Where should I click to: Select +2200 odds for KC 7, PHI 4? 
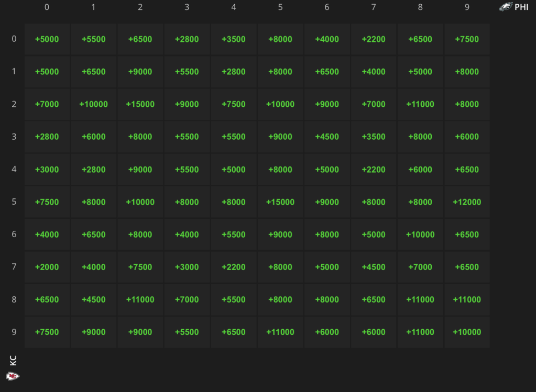234,267
